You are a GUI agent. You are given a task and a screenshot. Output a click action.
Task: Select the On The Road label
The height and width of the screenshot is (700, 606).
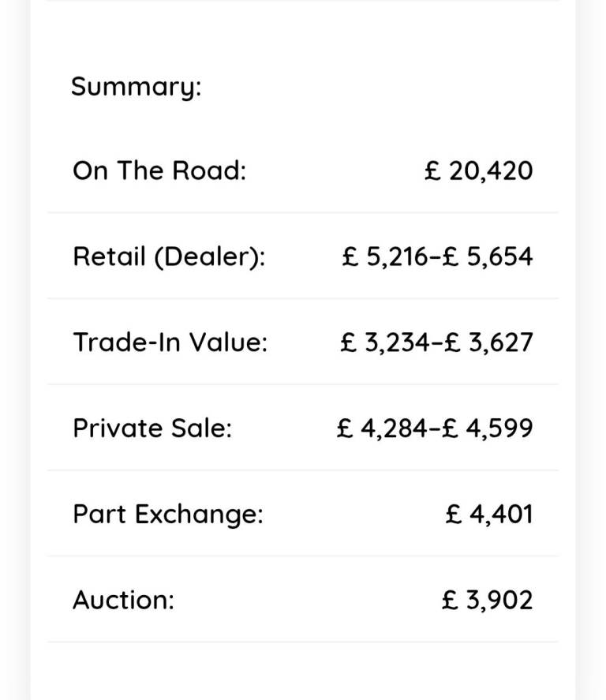tap(159, 170)
